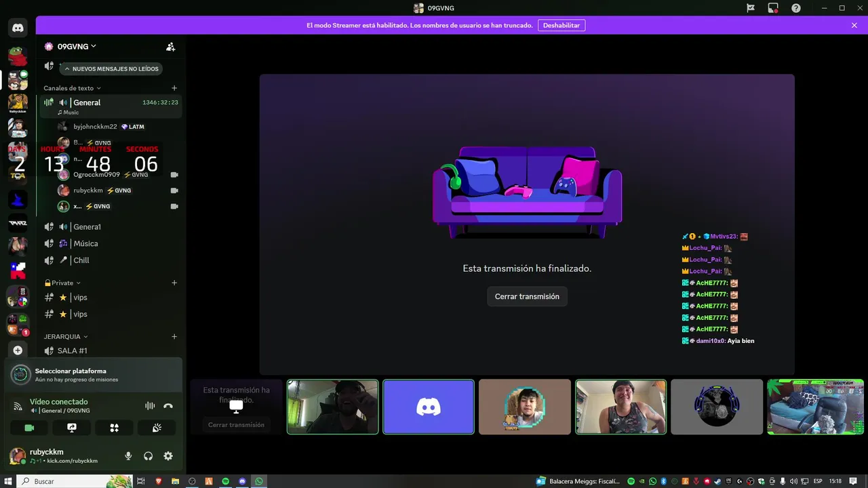The width and height of the screenshot is (868, 488).
Task: Open connection info signal icon
Action: click(x=18, y=406)
